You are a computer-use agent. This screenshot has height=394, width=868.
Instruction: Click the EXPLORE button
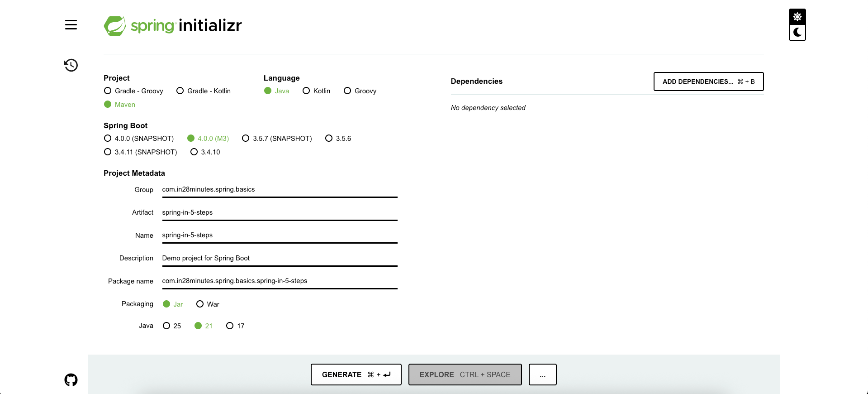pos(465,375)
